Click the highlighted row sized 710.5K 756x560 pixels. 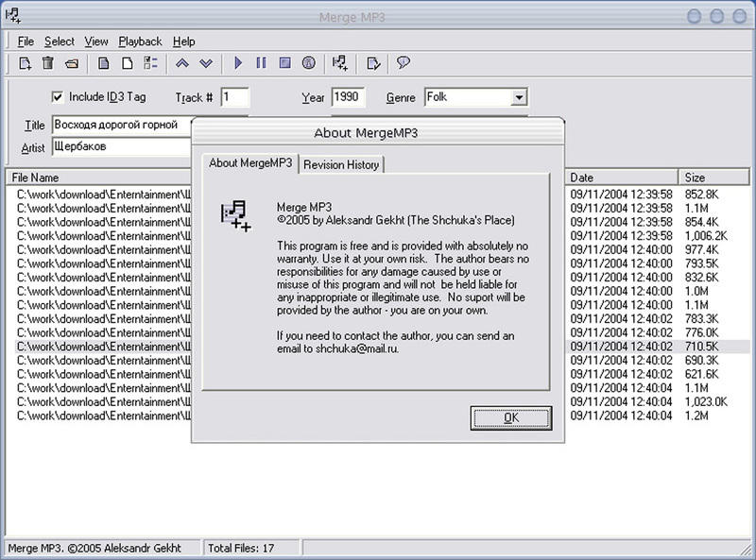383,347
